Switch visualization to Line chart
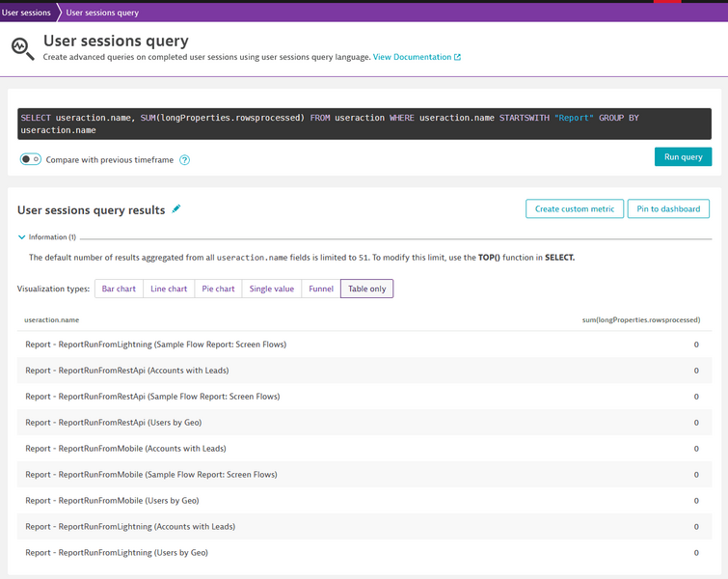The height and width of the screenshot is (579, 728). (x=169, y=289)
